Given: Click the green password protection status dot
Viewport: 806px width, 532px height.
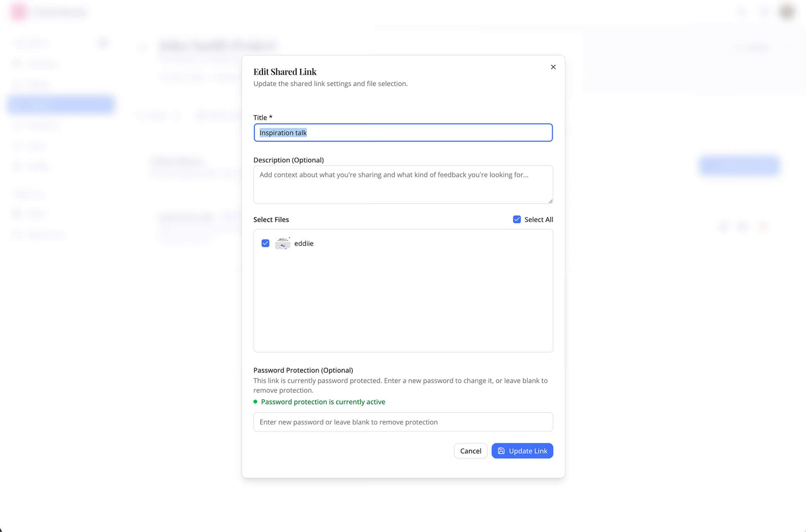Looking at the screenshot, I should click(255, 401).
